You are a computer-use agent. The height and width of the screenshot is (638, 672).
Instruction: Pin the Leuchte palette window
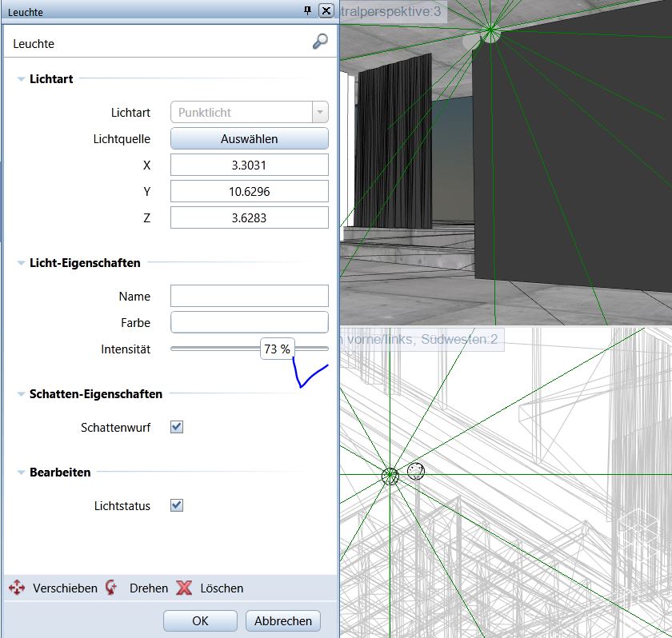(x=307, y=10)
